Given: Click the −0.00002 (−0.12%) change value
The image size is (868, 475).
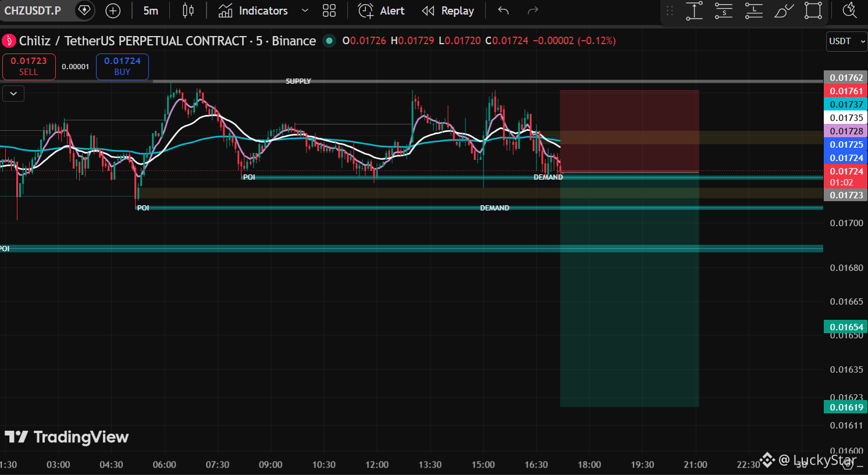Looking at the screenshot, I should (574, 41).
